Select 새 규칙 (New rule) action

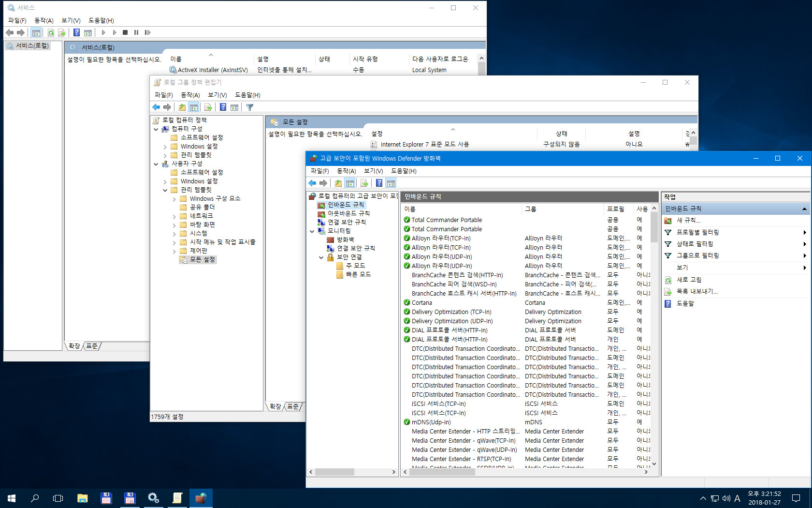tap(688, 221)
